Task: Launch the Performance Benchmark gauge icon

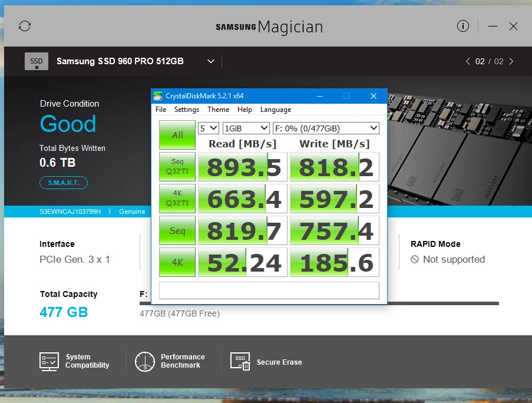Action: (x=145, y=362)
